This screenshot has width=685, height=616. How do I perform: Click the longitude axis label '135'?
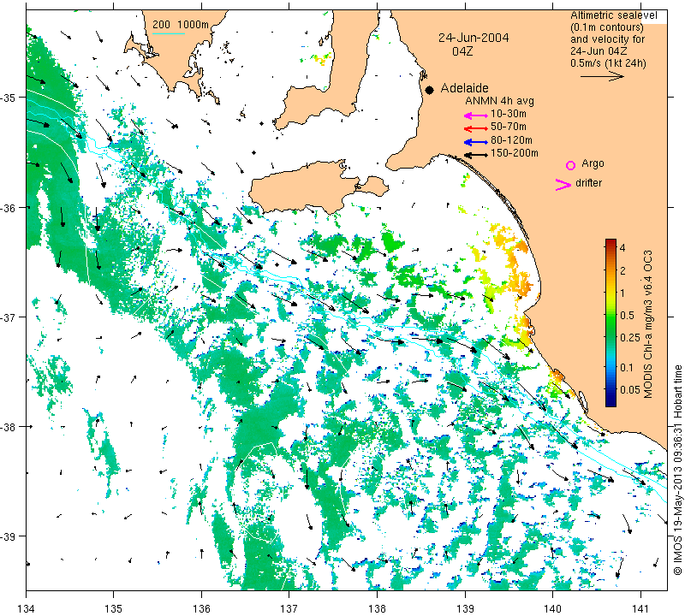click(114, 607)
